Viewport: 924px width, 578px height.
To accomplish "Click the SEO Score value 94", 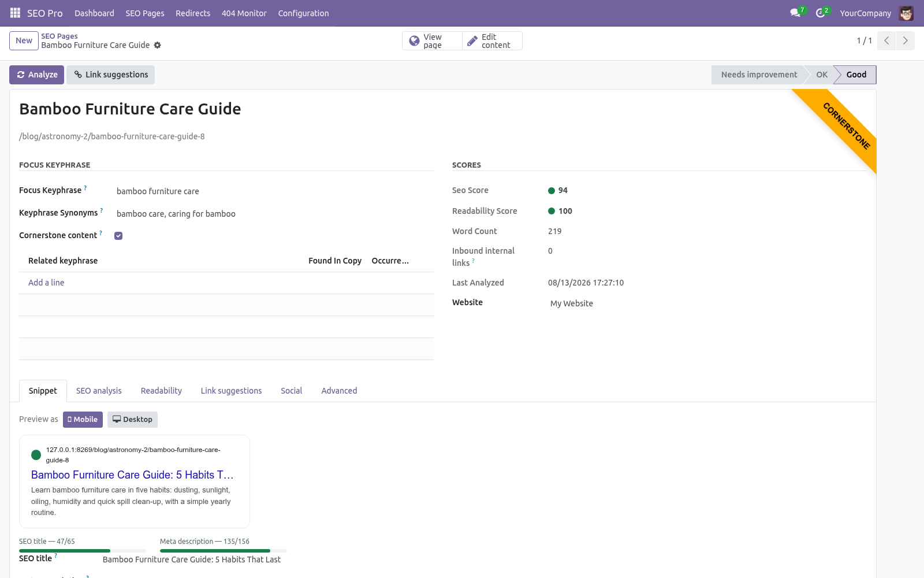I will (x=563, y=190).
